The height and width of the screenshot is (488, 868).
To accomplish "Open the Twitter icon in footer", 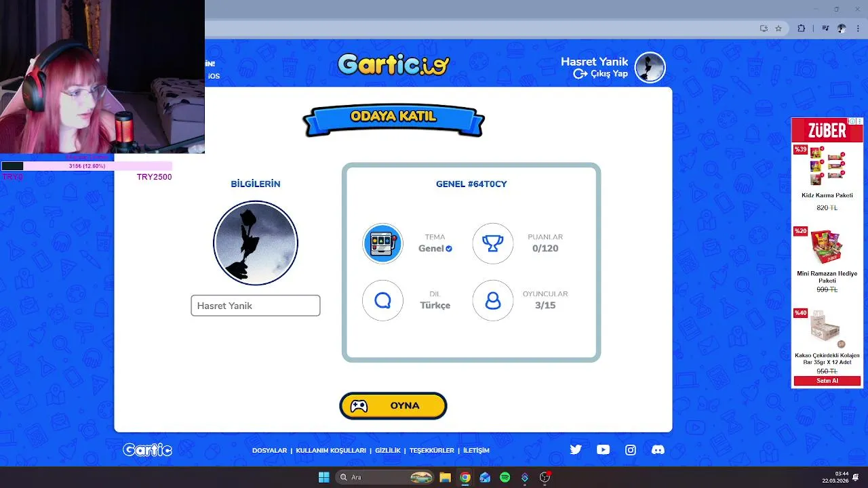I will pyautogui.click(x=576, y=449).
